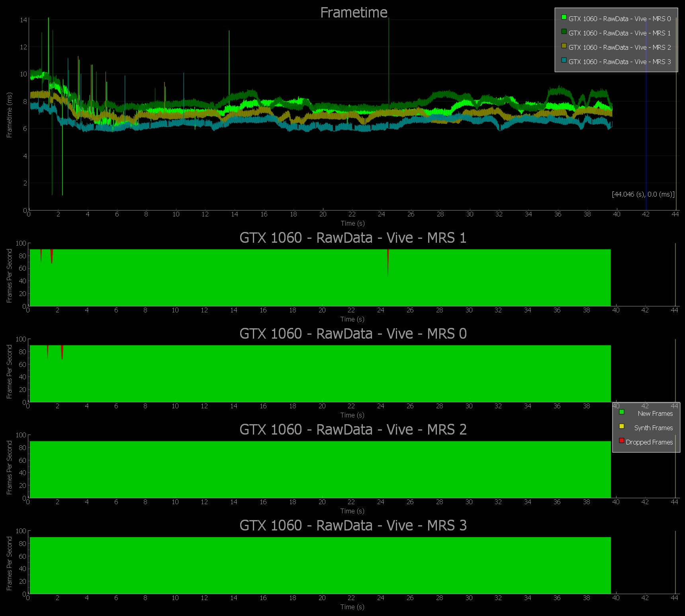Click the 'Frames Per Second' axis label of MRS 3 chart
Image resolution: width=685 pixels, height=616 pixels.
point(9,563)
